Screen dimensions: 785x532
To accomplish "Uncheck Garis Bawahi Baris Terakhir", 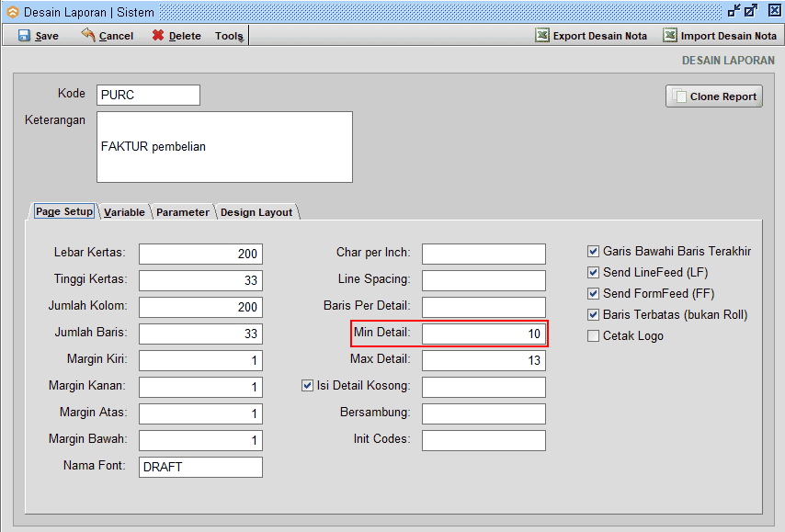I will (593, 251).
